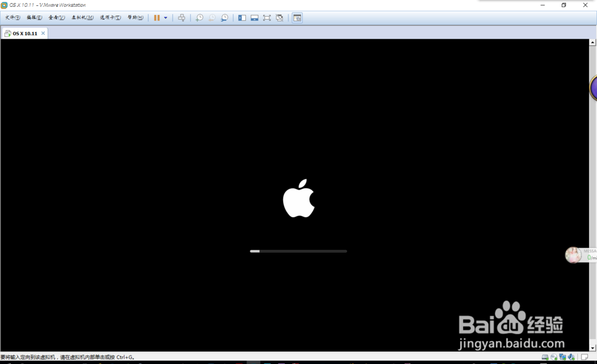Click the Send Ctrl+Alt+Del toolbar icon
This screenshot has height=364, width=597.
pos(181,18)
